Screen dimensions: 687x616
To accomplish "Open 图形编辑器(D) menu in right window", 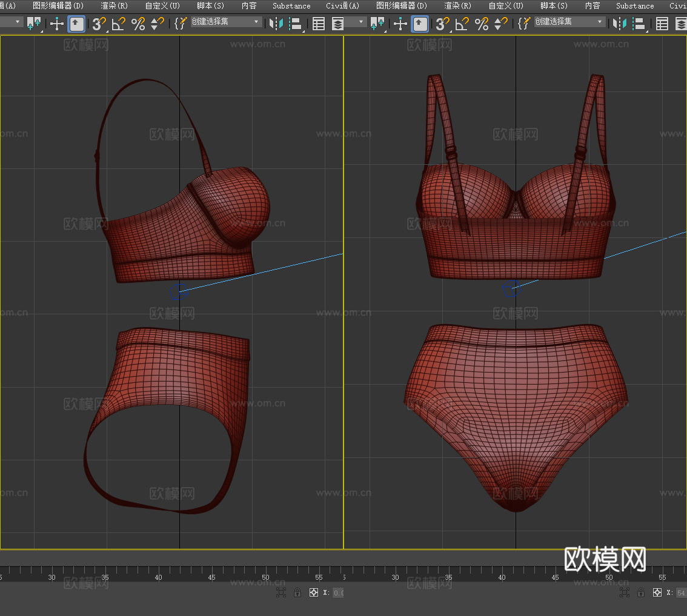I will pyautogui.click(x=401, y=5).
